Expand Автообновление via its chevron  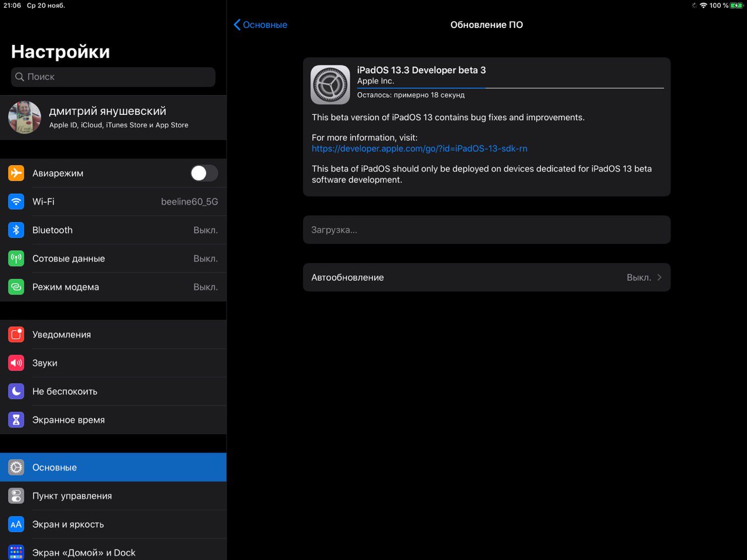tap(659, 278)
